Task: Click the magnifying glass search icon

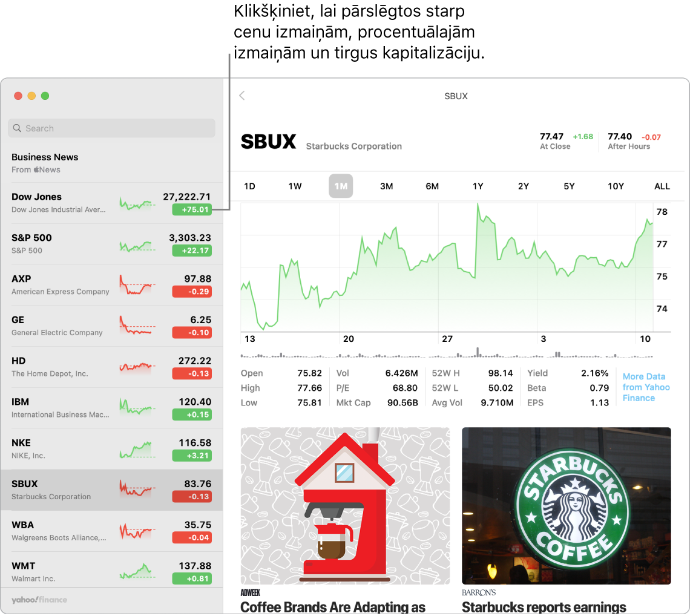Action: 18,128
